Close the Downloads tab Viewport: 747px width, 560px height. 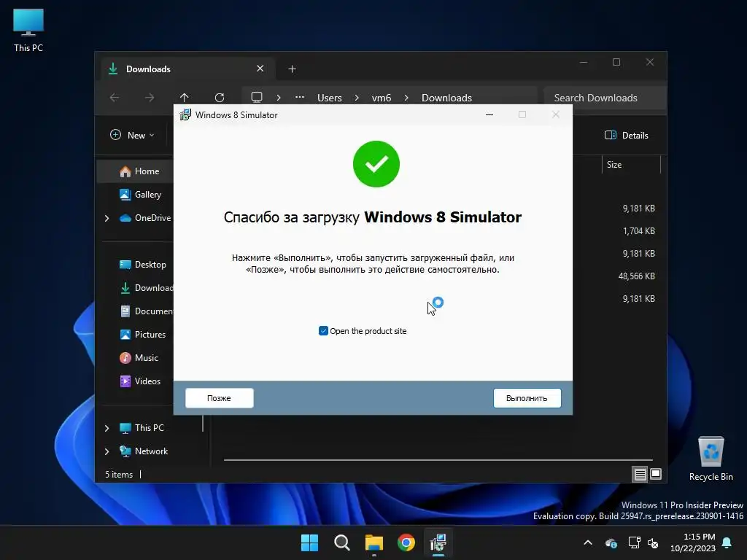coord(260,69)
